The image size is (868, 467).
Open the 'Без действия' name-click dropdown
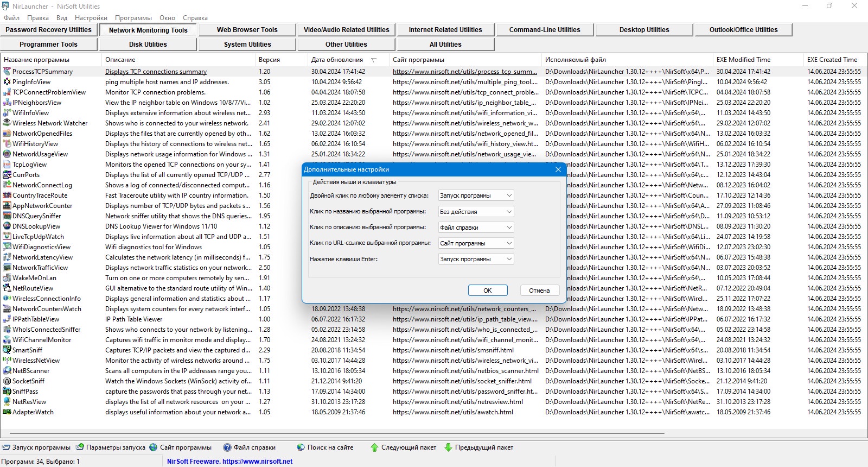(476, 212)
